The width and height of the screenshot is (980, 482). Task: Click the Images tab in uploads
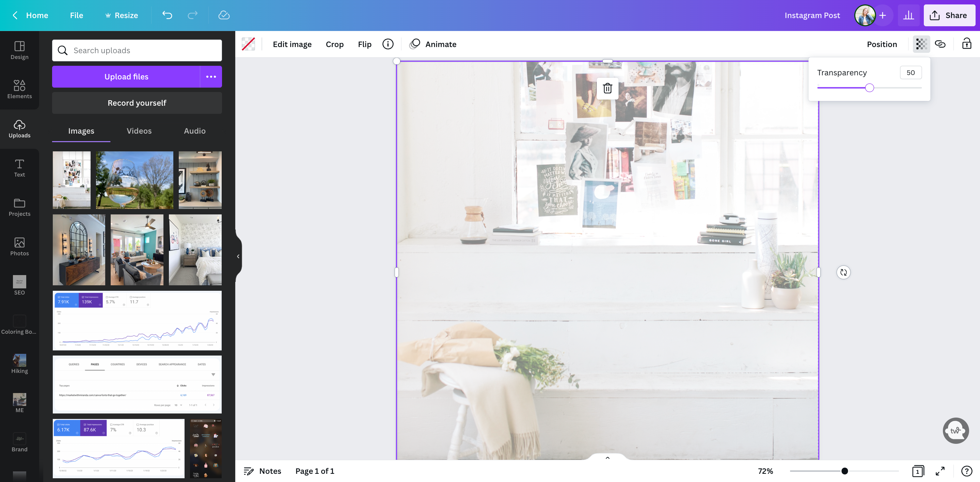click(x=81, y=131)
